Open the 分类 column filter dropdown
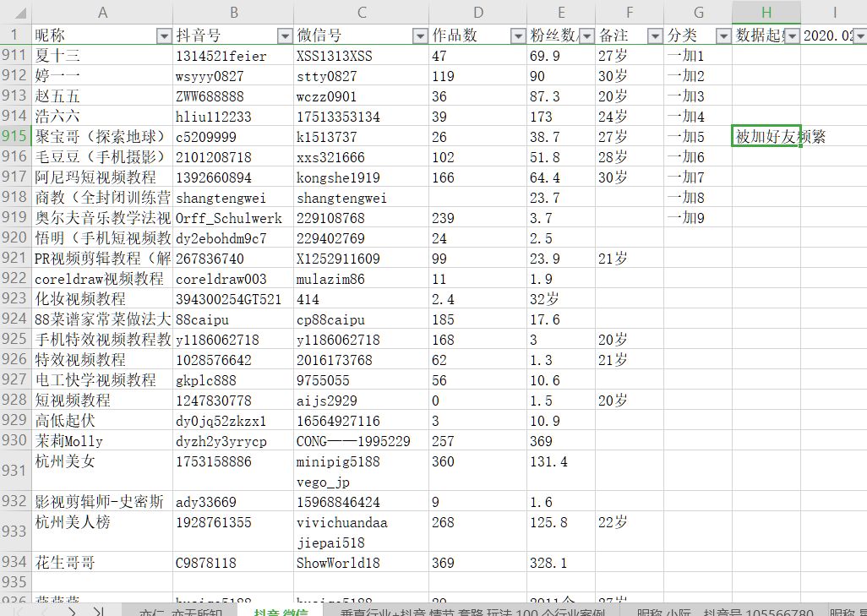Screen dimensions: 867x616 click(723, 36)
